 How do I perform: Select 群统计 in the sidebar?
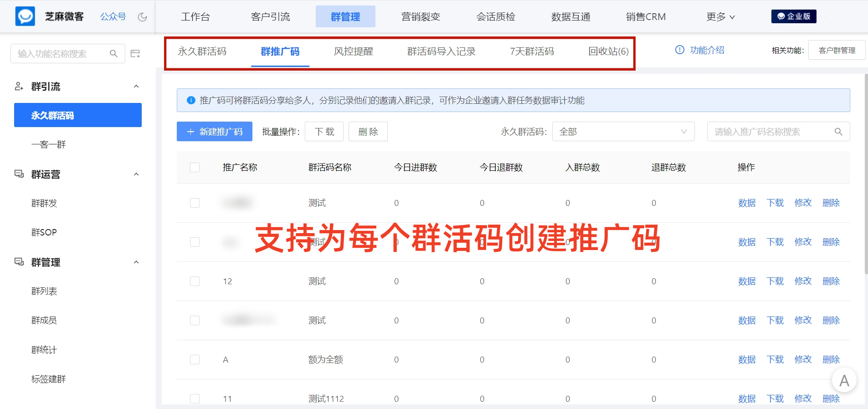click(x=44, y=350)
